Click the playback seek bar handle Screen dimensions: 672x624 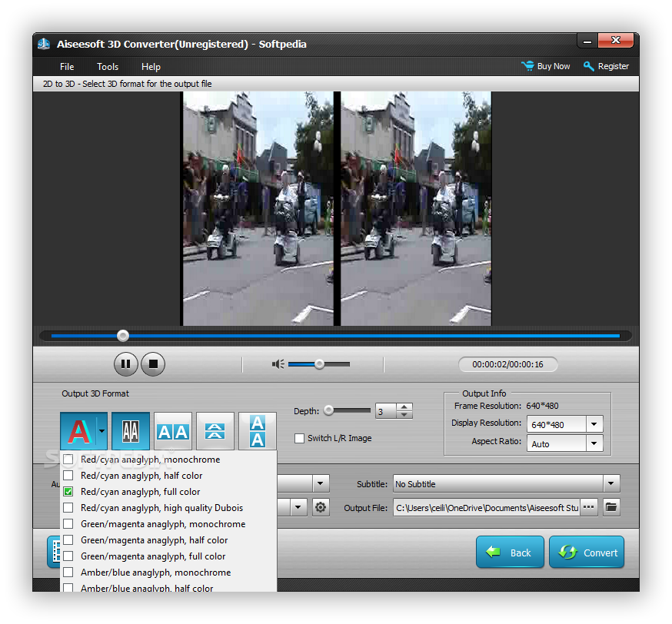[x=123, y=336]
